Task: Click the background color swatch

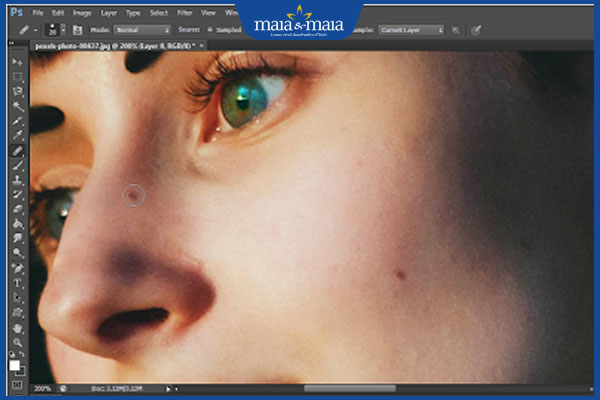Action: click(21, 372)
